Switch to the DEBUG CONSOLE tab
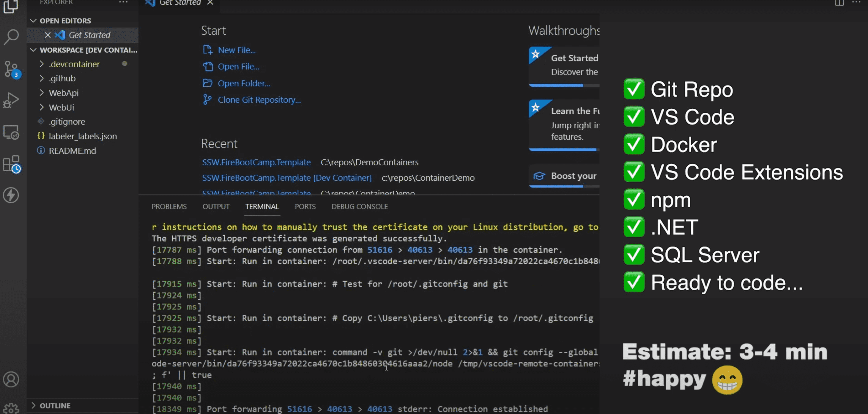868x414 pixels. coord(359,206)
